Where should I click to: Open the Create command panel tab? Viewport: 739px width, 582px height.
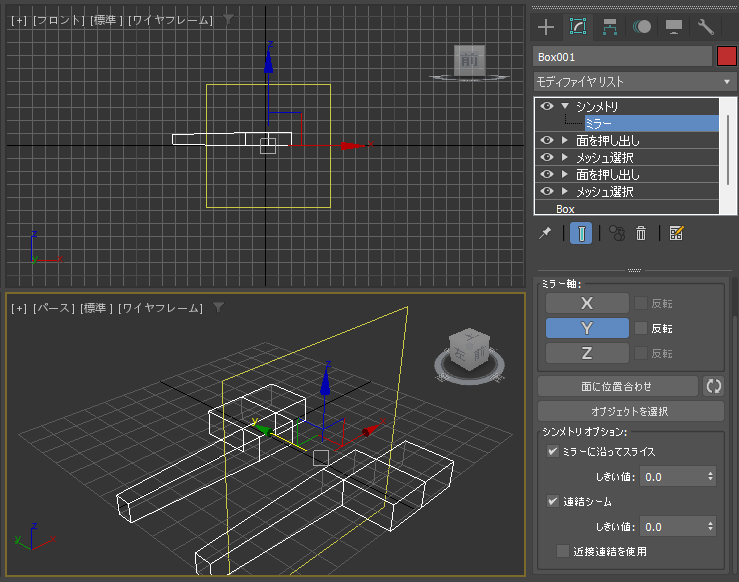click(546, 27)
